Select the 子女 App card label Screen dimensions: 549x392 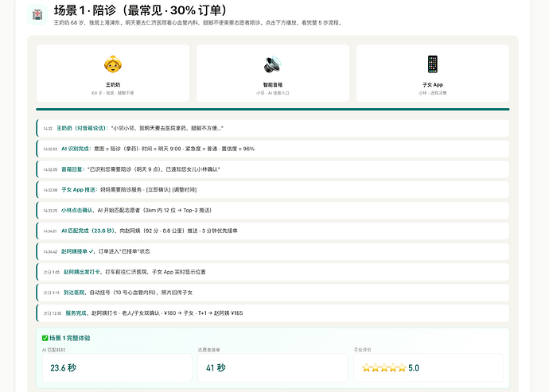point(432,85)
